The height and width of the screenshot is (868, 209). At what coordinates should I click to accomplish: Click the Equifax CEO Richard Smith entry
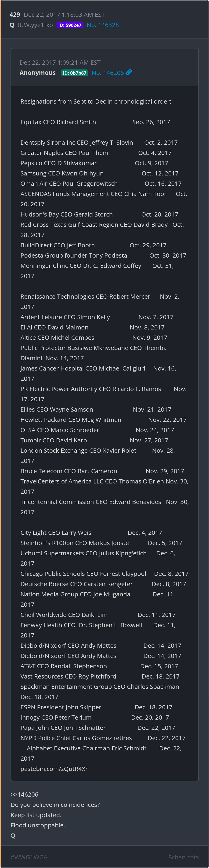pos(58,122)
